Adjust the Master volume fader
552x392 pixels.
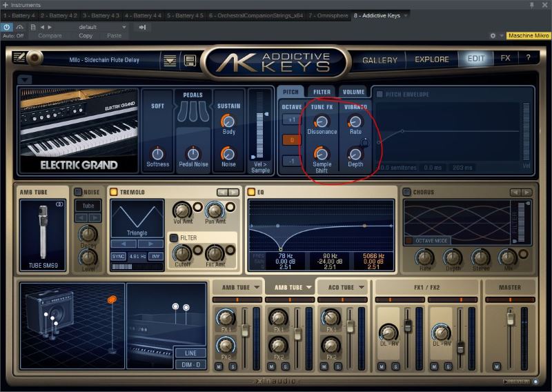[x=510, y=318]
